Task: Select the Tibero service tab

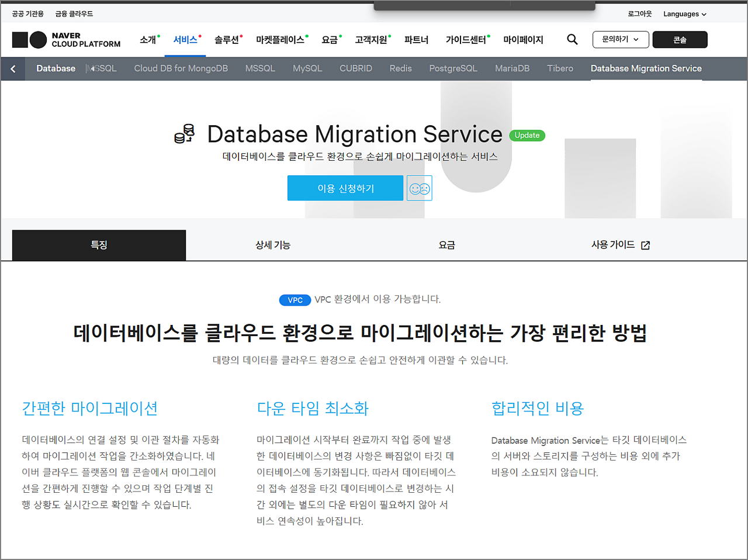Action: tap(560, 68)
